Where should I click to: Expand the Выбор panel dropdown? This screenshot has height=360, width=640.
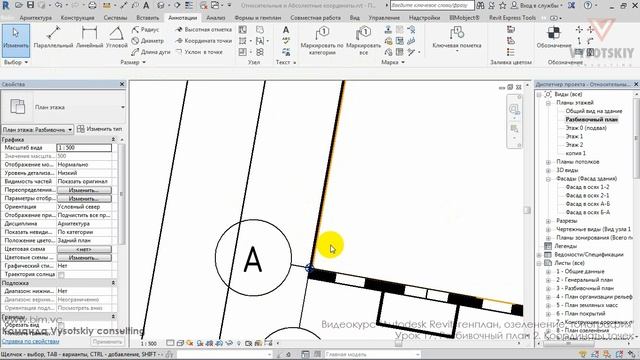pyautogui.click(x=26, y=62)
